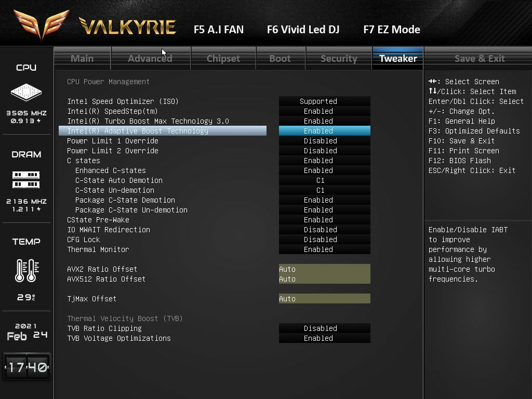The width and height of the screenshot is (532, 399).
Task: Click AVX2 Ratio Offset Auto field
Action: pyautogui.click(x=324, y=269)
